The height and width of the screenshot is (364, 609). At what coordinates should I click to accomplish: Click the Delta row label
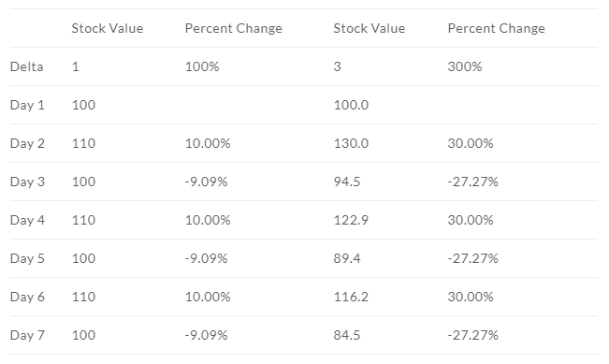pyautogui.click(x=26, y=66)
